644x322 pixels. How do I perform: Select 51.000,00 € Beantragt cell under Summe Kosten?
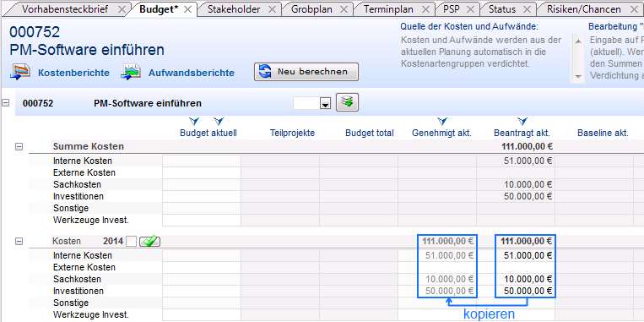tap(528, 161)
